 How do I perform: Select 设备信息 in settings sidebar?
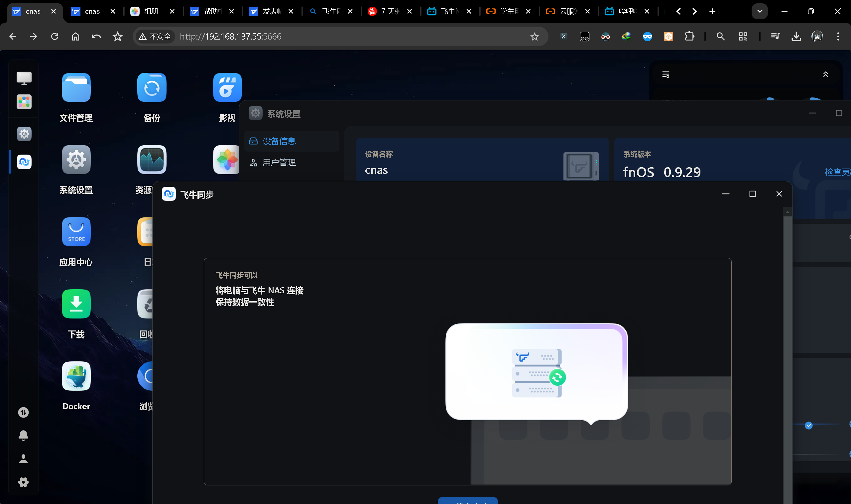pos(279,141)
